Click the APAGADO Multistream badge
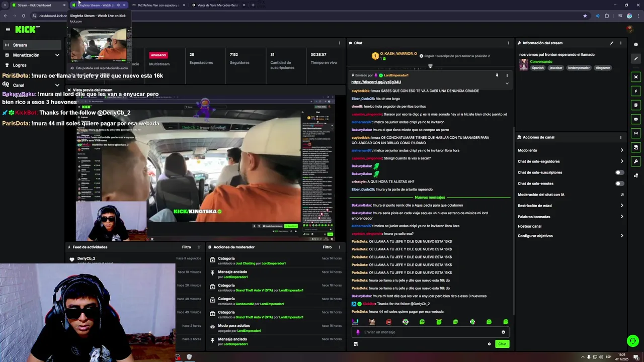644x362 pixels. (158, 55)
